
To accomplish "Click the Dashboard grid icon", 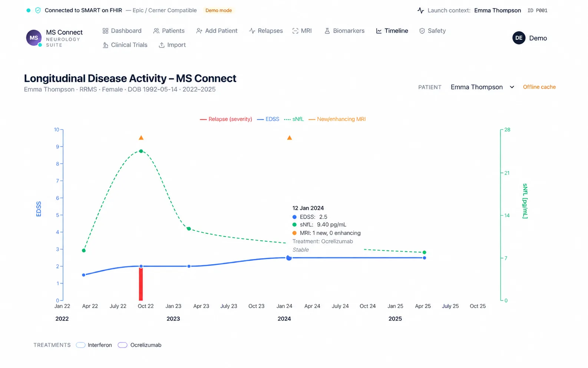I will [105, 31].
